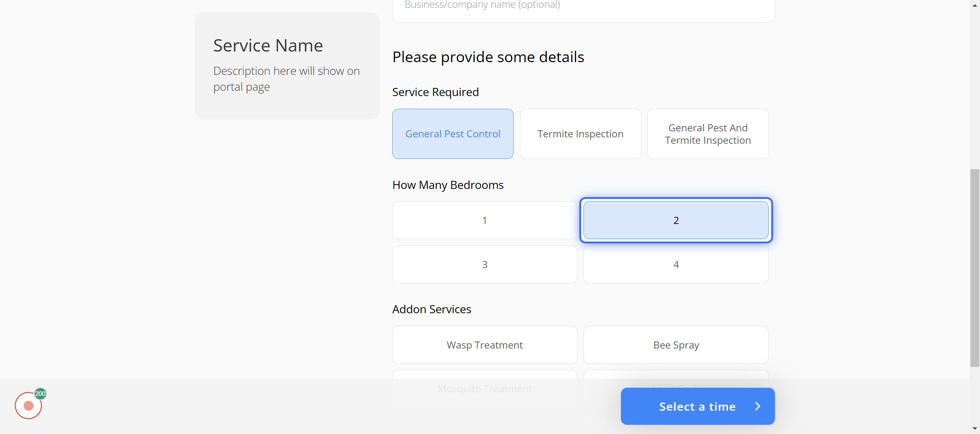This screenshot has height=434, width=980.
Task: Click the Select a time button
Action: (x=697, y=406)
